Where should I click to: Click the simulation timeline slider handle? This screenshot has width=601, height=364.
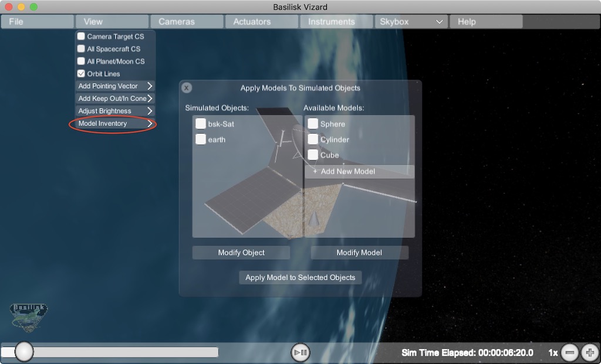pos(24,352)
